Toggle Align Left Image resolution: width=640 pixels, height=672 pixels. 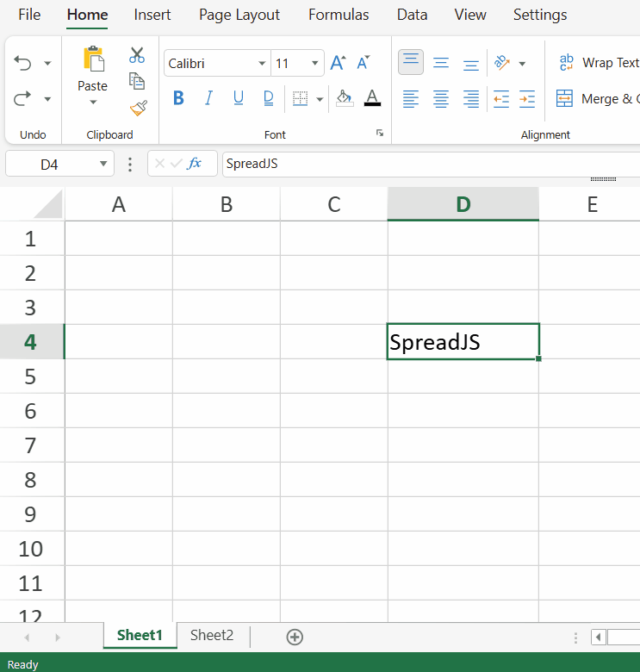411,99
